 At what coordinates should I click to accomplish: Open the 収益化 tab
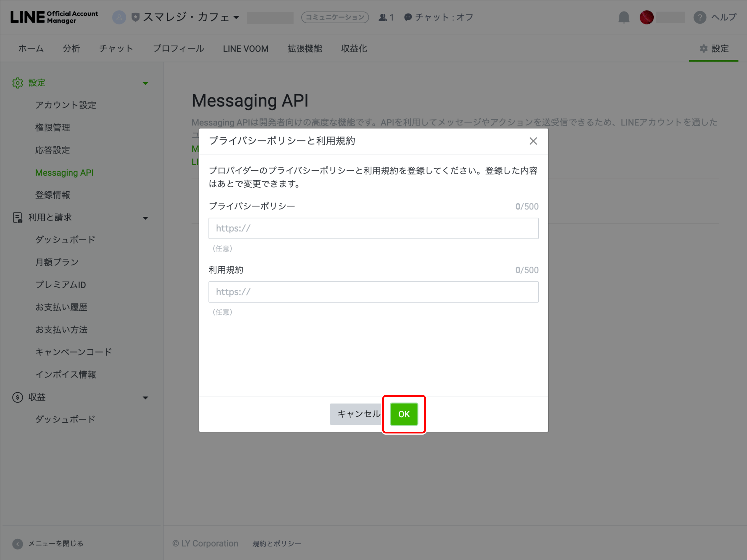tap(354, 49)
